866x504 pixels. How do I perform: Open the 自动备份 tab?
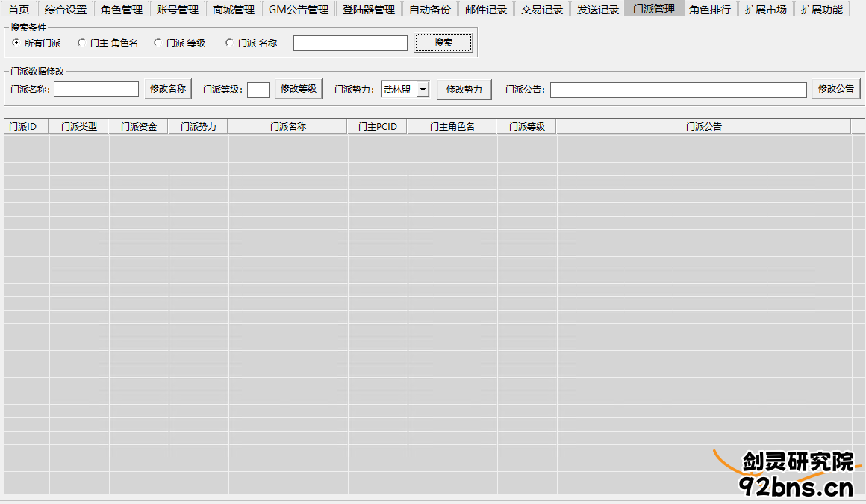(430, 10)
